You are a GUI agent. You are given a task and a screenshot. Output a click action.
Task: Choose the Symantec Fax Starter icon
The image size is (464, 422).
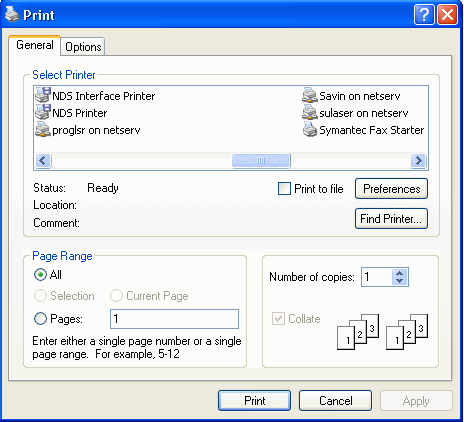(x=310, y=129)
